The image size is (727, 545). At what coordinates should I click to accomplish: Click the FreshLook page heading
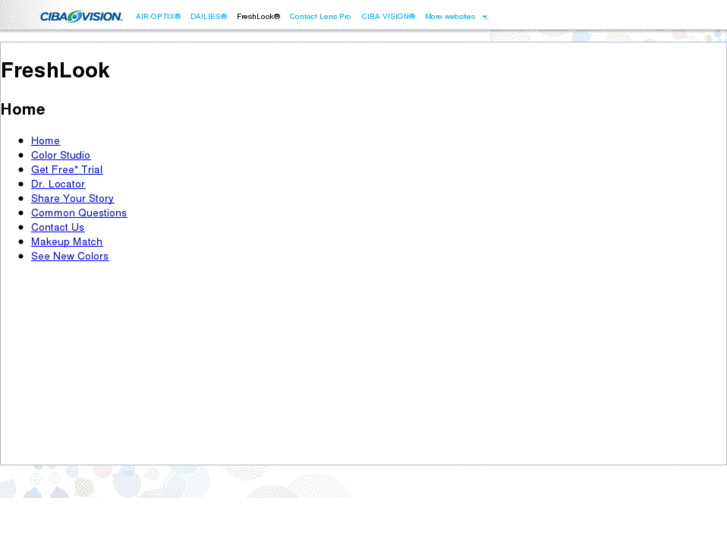[x=55, y=70]
